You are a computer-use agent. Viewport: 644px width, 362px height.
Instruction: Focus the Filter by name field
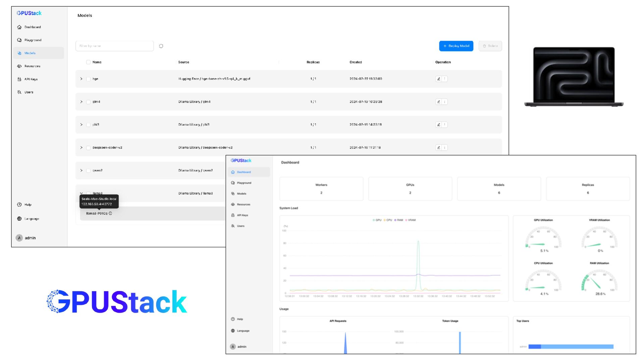click(114, 46)
